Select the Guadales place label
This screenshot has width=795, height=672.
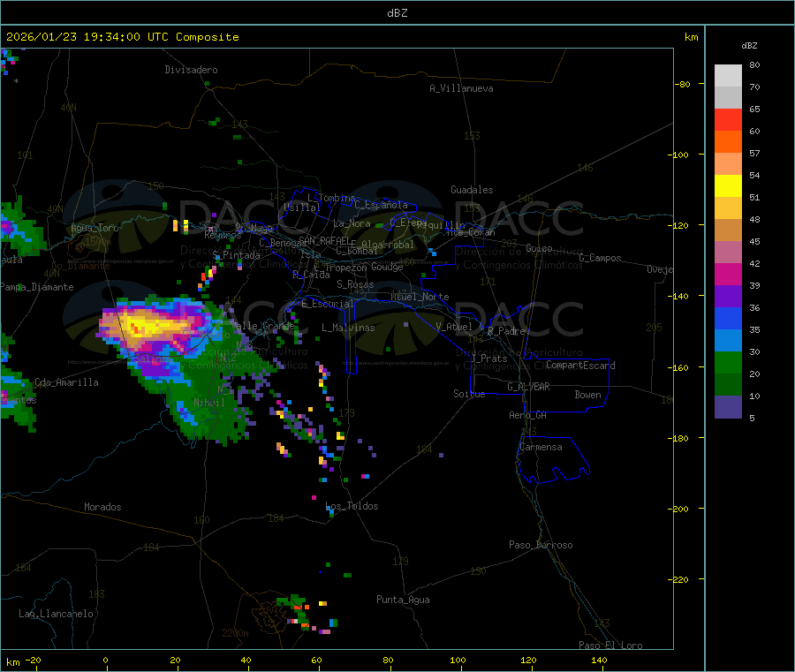(x=472, y=190)
